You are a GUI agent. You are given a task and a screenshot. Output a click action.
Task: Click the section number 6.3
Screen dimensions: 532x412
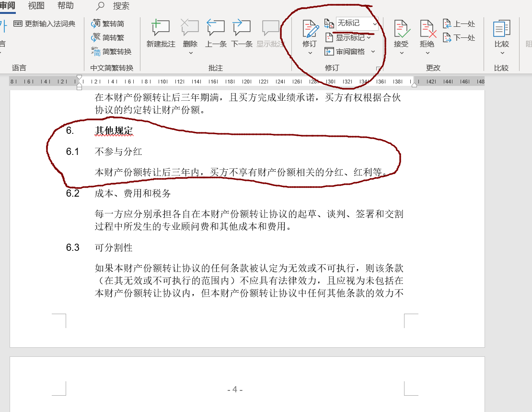coord(72,247)
